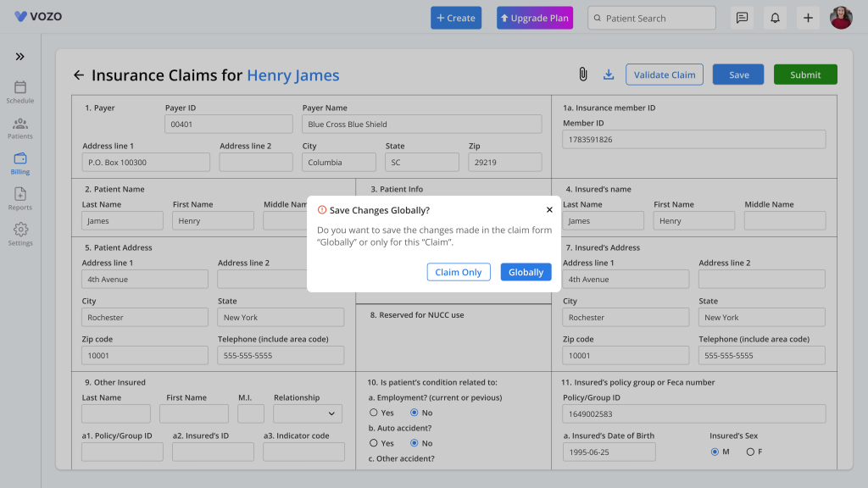This screenshot has height=488, width=868.
Task: Open Patients section in sidebar
Action: tap(20, 129)
